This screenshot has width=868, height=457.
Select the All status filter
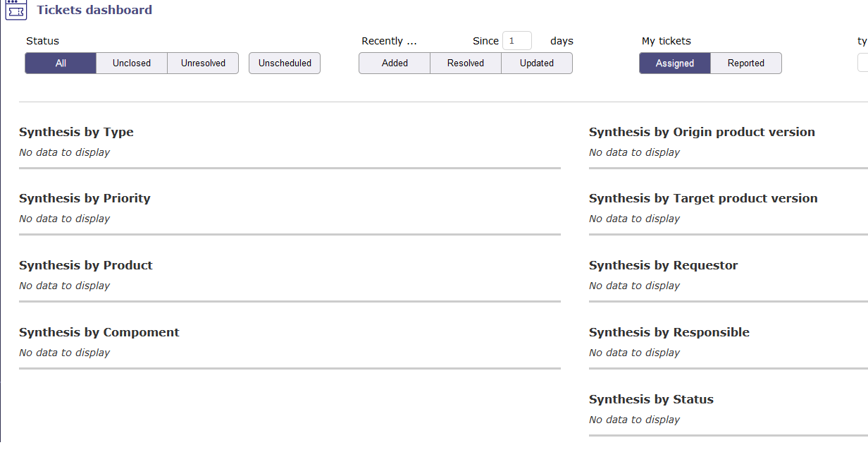click(x=61, y=63)
